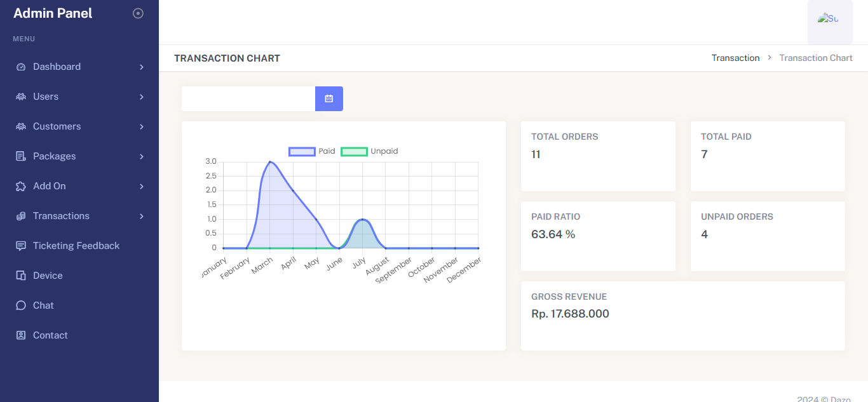
Task: Expand the Users submenu chevron
Action: [x=142, y=97]
